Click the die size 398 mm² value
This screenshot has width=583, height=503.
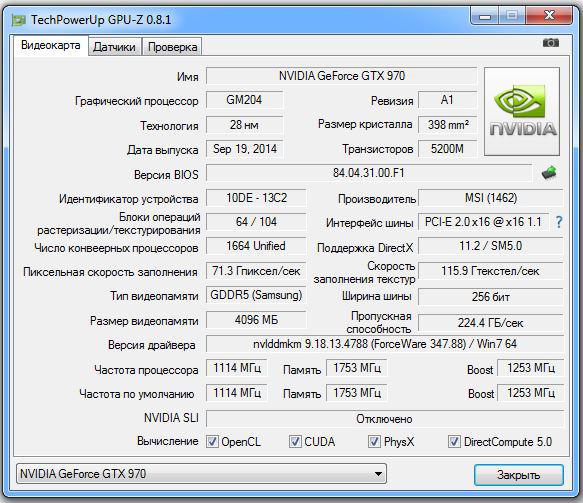(x=447, y=125)
